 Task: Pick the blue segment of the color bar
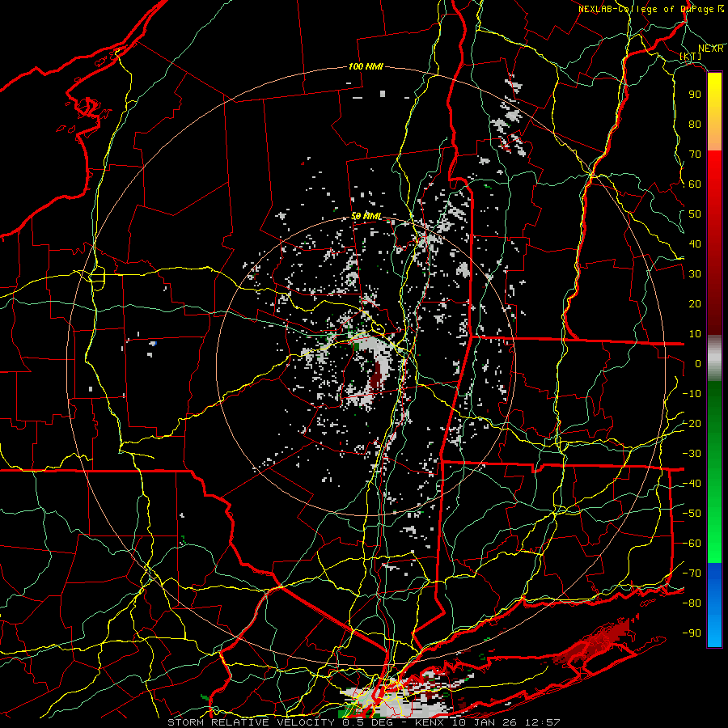(x=714, y=605)
